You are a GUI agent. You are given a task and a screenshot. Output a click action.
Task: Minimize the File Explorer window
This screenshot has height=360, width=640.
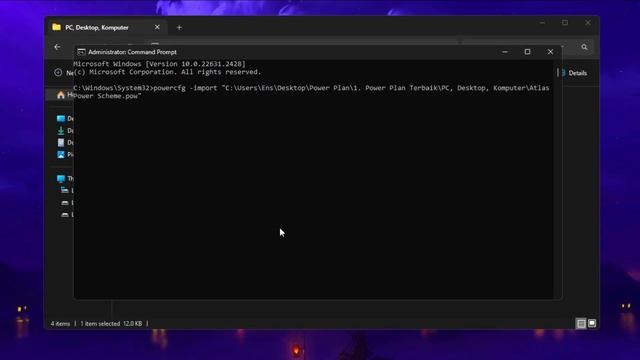[x=542, y=23]
